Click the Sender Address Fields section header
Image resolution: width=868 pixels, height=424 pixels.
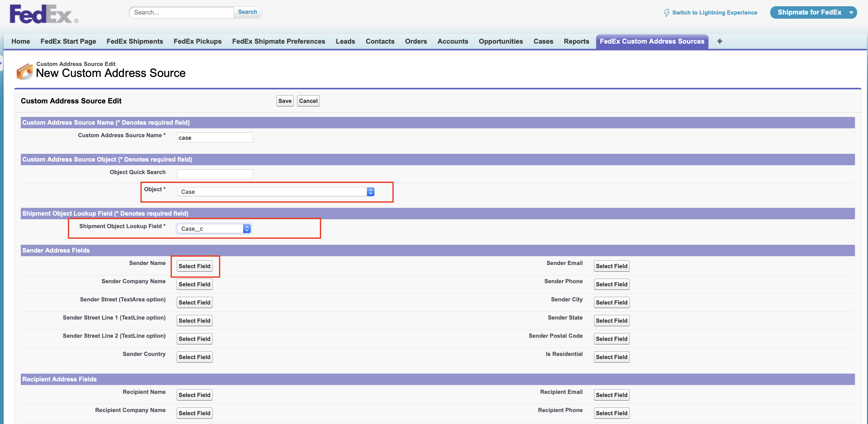click(438, 250)
